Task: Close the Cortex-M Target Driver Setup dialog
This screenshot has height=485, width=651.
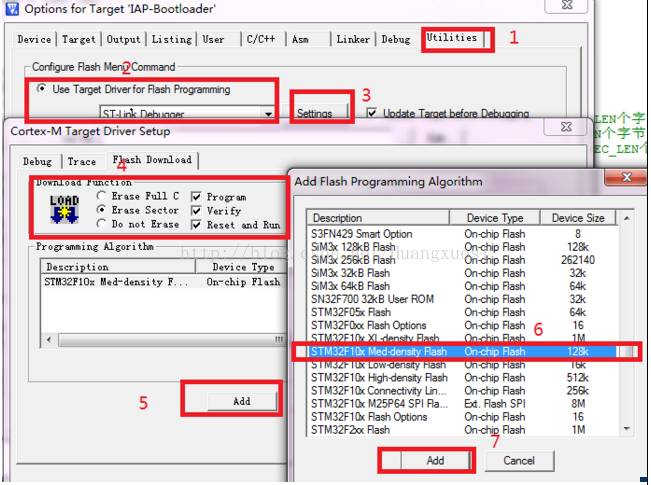Action: pos(566,127)
